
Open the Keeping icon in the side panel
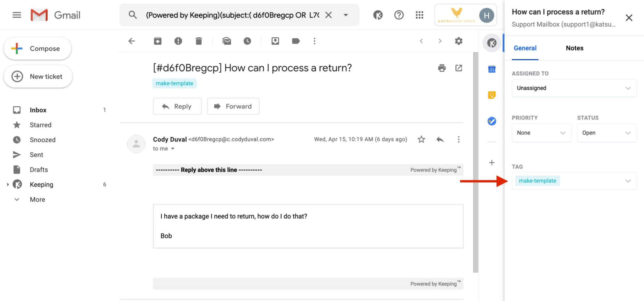pyautogui.click(x=492, y=43)
